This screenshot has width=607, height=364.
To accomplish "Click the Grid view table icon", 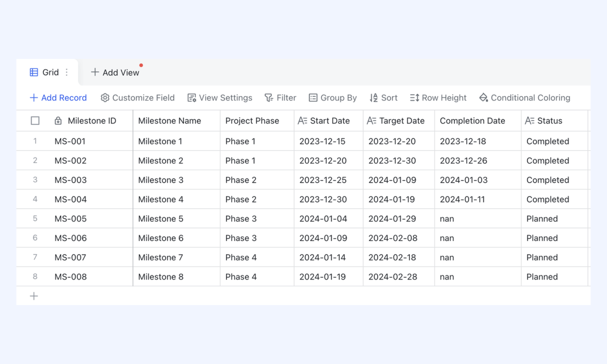I will click(34, 72).
